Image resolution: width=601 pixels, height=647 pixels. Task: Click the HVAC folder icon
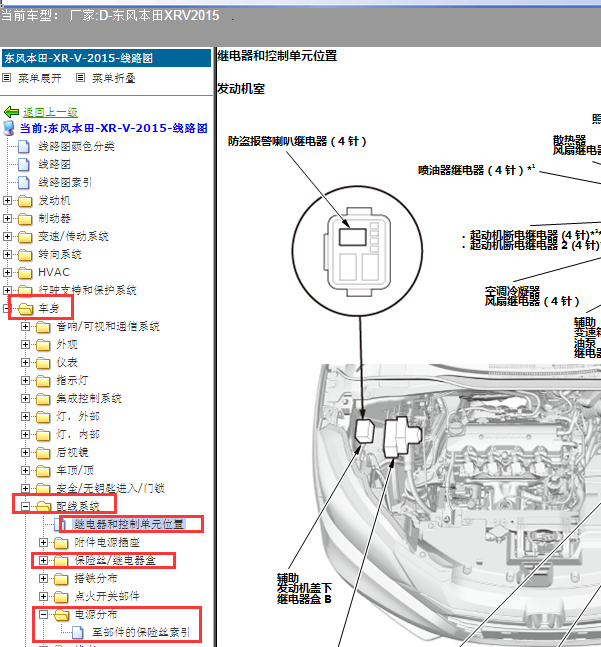25,273
